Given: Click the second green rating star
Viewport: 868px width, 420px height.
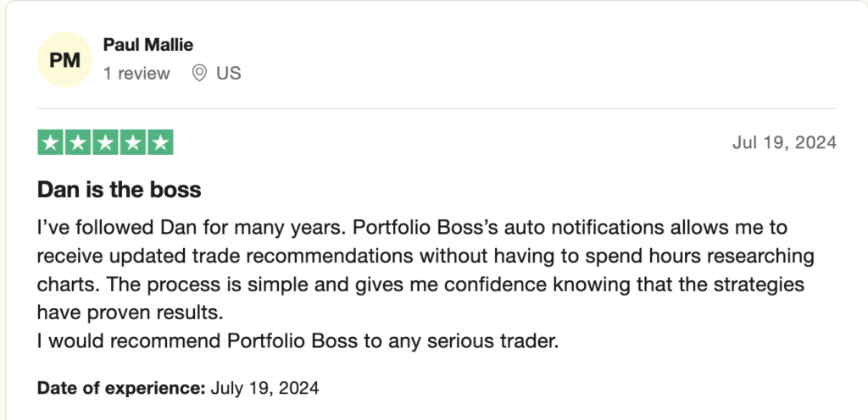Looking at the screenshot, I should [x=78, y=142].
